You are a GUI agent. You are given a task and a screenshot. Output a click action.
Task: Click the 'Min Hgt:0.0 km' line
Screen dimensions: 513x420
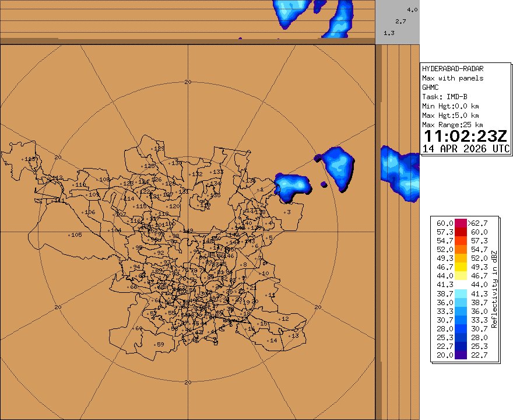coord(451,106)
